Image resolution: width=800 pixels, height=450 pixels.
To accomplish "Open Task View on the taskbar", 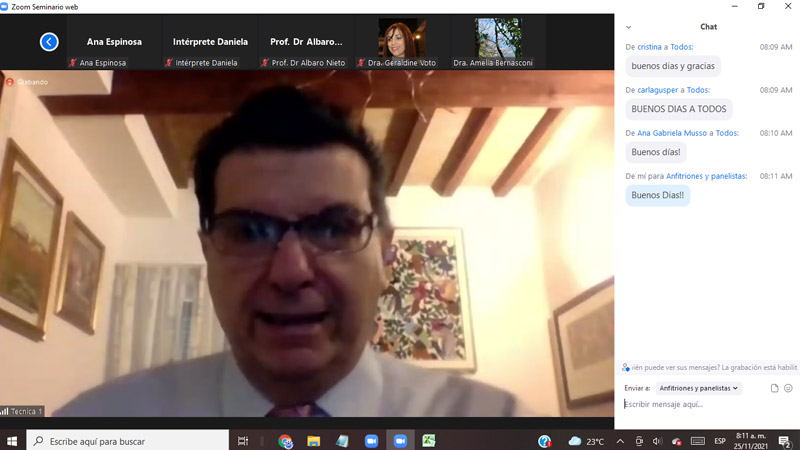I will pyautogui.click(x=243, y=441).
